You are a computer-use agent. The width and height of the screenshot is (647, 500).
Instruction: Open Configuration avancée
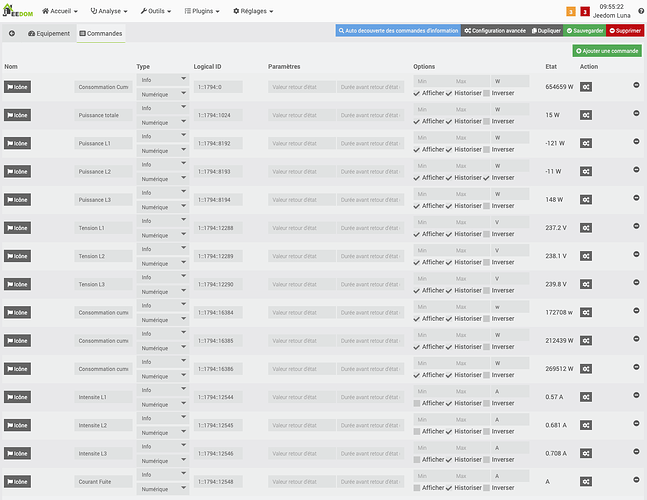pyautogui.click(x=495, y=31)
